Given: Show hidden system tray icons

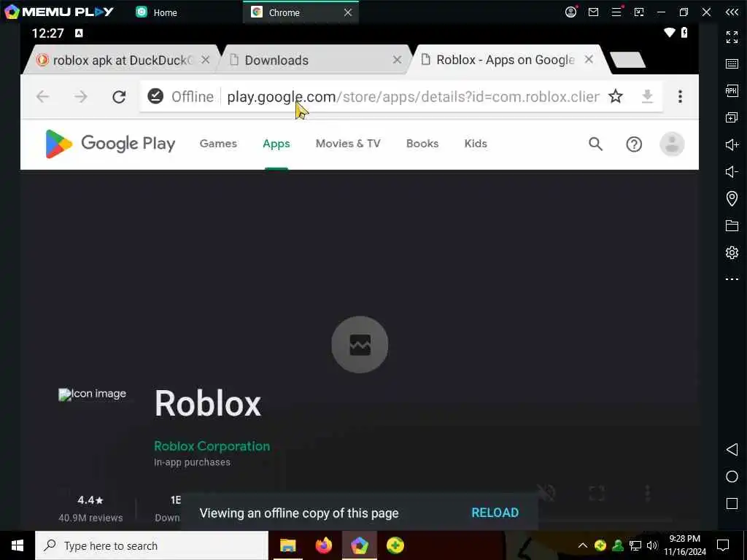Looking at the screenshot, I should coord(582,545).
